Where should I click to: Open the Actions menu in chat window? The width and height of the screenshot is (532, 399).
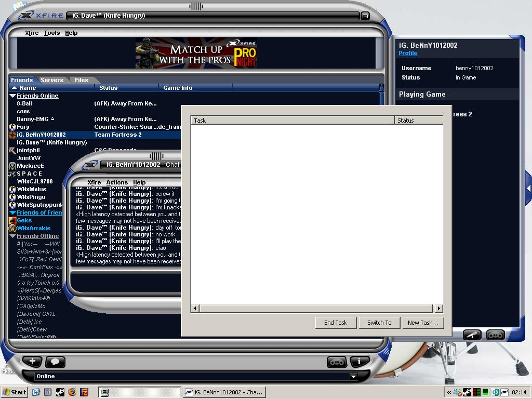click(x=116, y=182)
